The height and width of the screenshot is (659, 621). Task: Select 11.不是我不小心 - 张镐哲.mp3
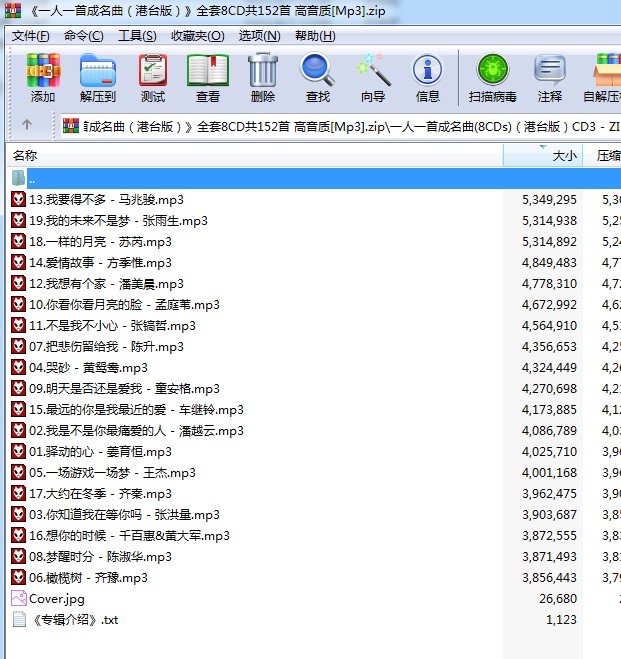pyautogui.click(x=113, y=326)
